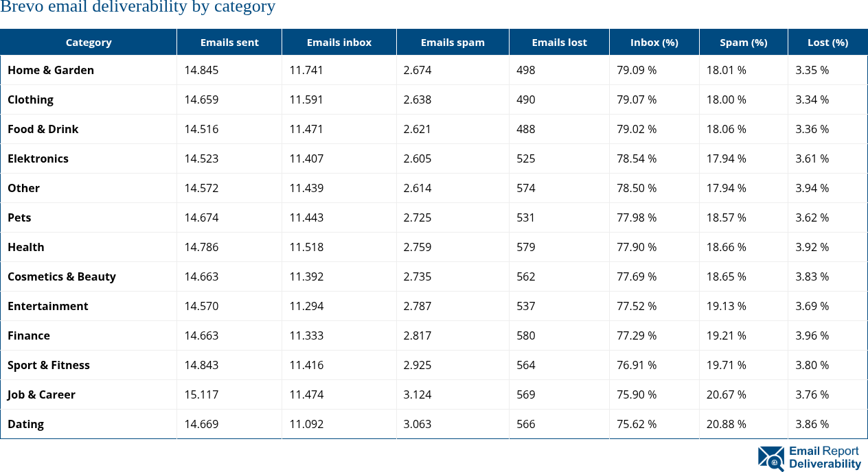Select the Home & Garden category row

coord(51,70)
